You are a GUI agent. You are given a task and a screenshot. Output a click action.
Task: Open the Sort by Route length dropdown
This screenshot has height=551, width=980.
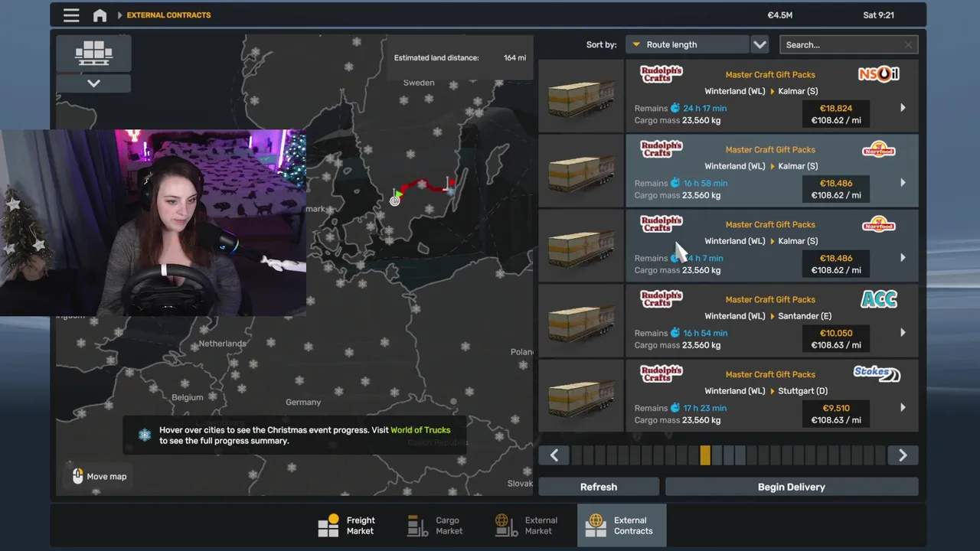coord(687,44)
